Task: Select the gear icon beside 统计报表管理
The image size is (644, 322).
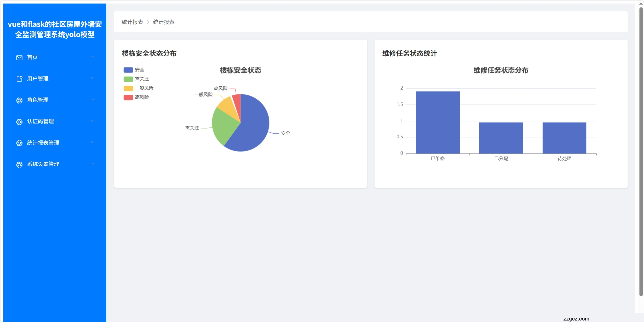Action: pyautogui.click(x=19, y=143)
